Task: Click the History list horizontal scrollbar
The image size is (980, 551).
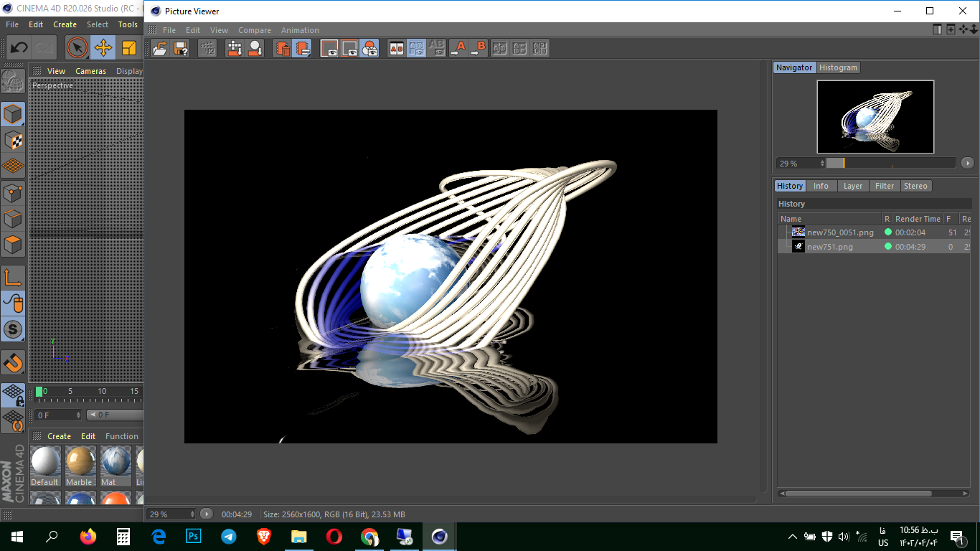Action: (858, 494)
